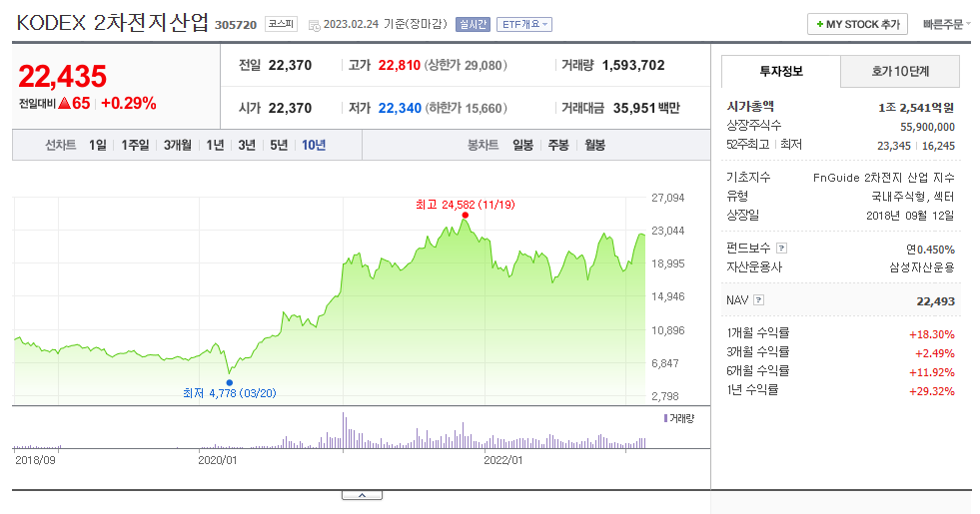
Task: Show the 일봉 candlestick chart
Action: 523,145
